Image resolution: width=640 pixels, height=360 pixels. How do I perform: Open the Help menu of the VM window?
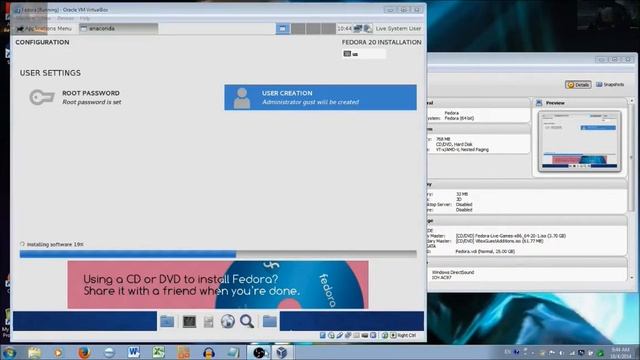[x=84, y=18]
